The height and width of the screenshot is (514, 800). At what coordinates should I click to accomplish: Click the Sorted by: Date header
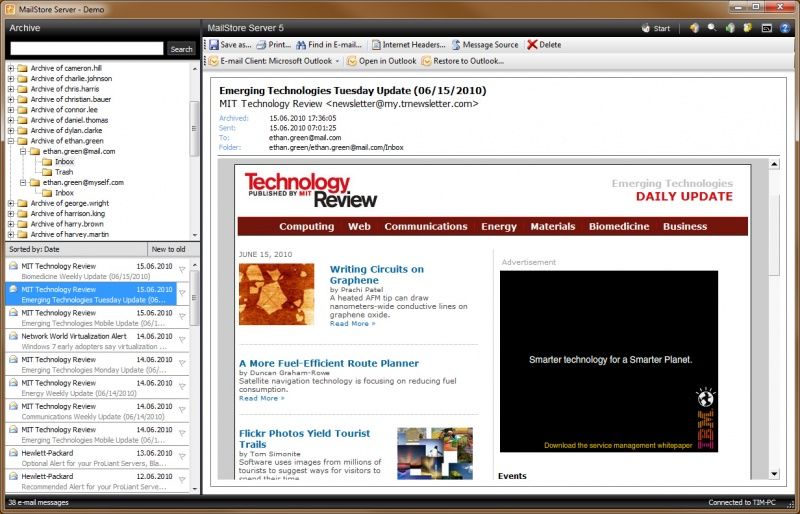76,250
